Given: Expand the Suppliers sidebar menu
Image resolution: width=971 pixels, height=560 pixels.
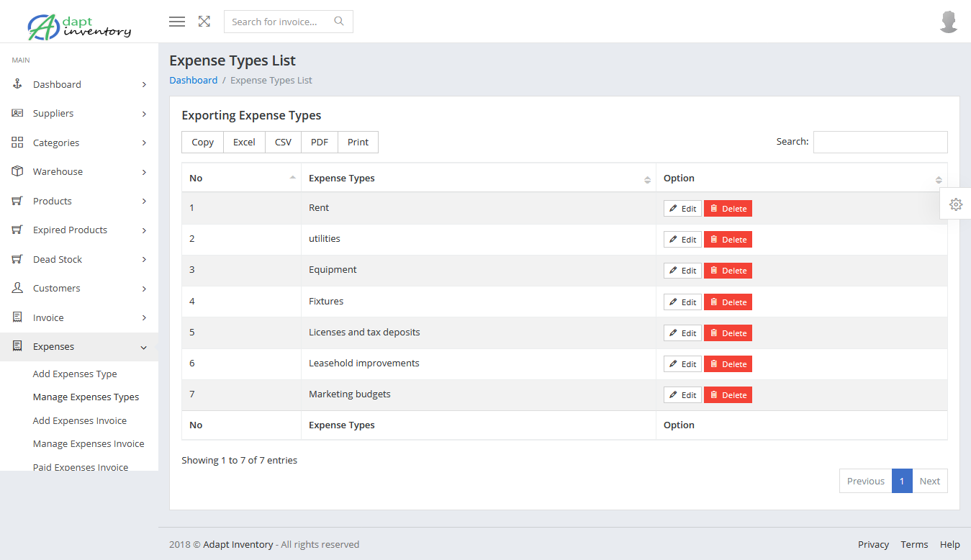Looking at the screenshot, I should point(144,114).
